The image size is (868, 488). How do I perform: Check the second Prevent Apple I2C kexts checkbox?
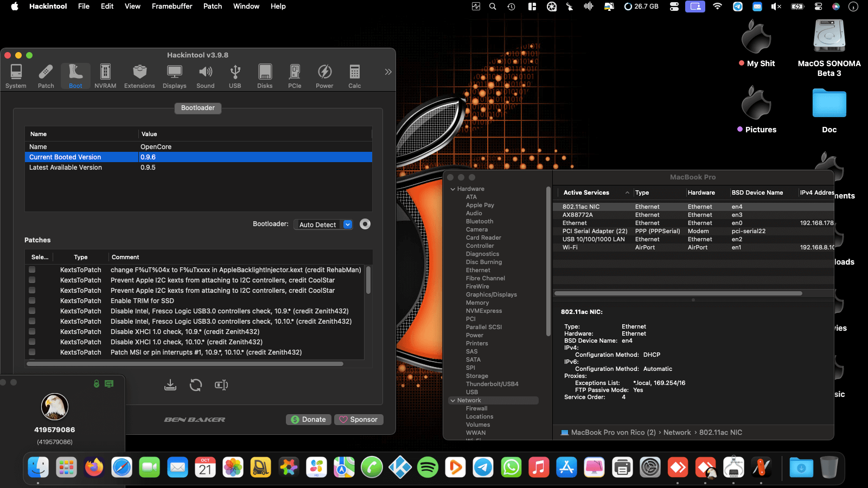pos(32,290)
